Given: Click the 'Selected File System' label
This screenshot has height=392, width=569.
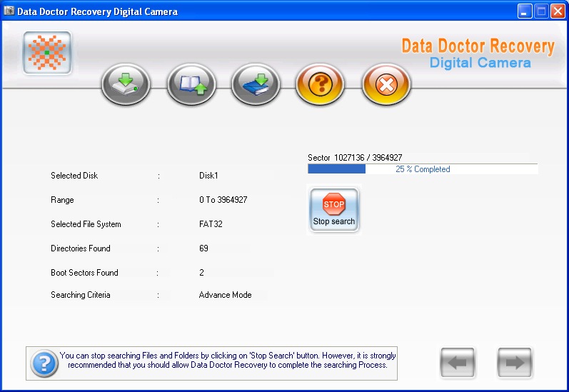Looking at the screenshot, I should click(86, 224).
